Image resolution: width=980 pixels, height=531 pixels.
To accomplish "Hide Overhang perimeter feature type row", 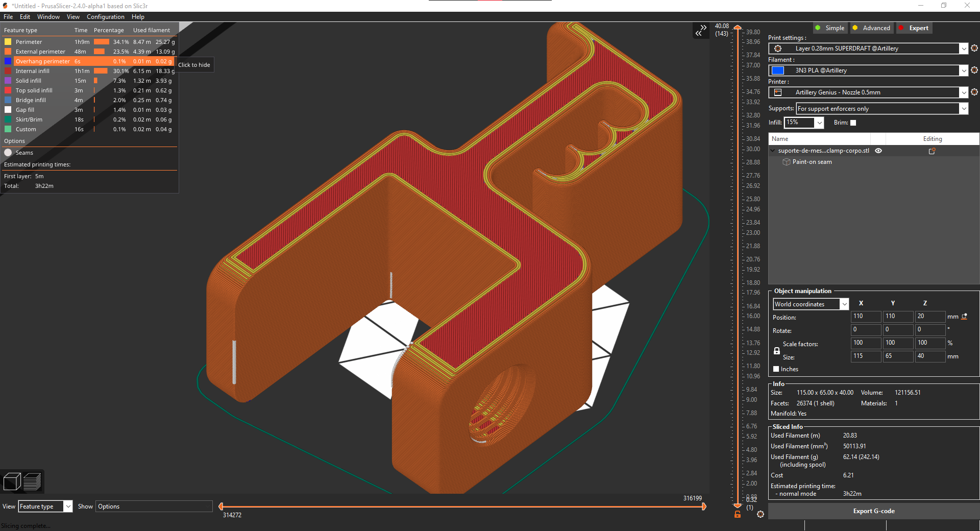I will point(89,61).
